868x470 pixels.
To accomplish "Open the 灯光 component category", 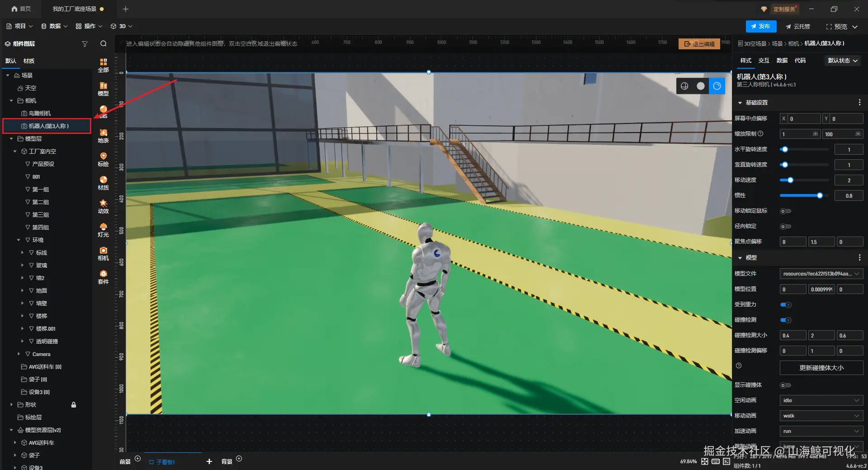I will [x=104, y=230].
